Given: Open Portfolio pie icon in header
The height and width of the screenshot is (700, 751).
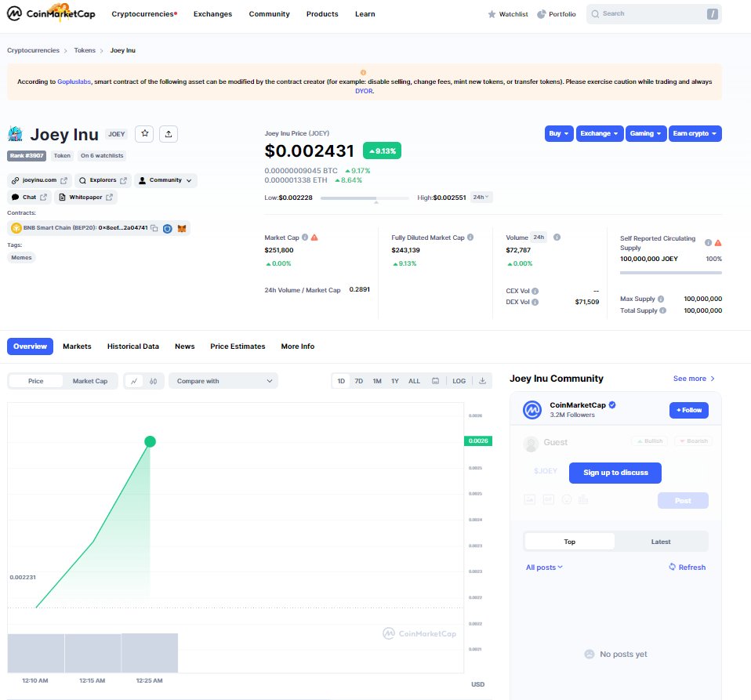Looking at the screenshot, I should pos(541,14).
